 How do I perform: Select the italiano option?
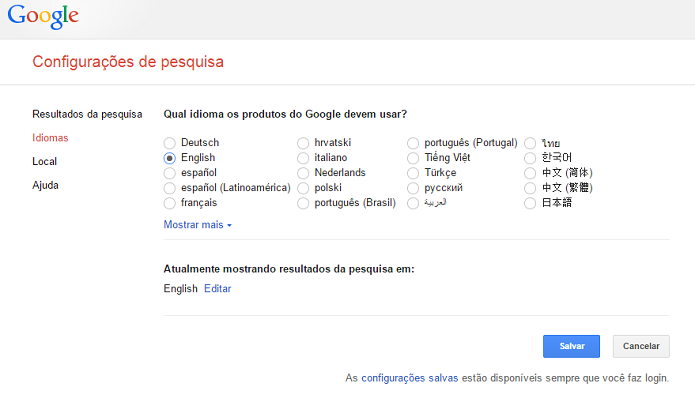click(x=303, y=158)
